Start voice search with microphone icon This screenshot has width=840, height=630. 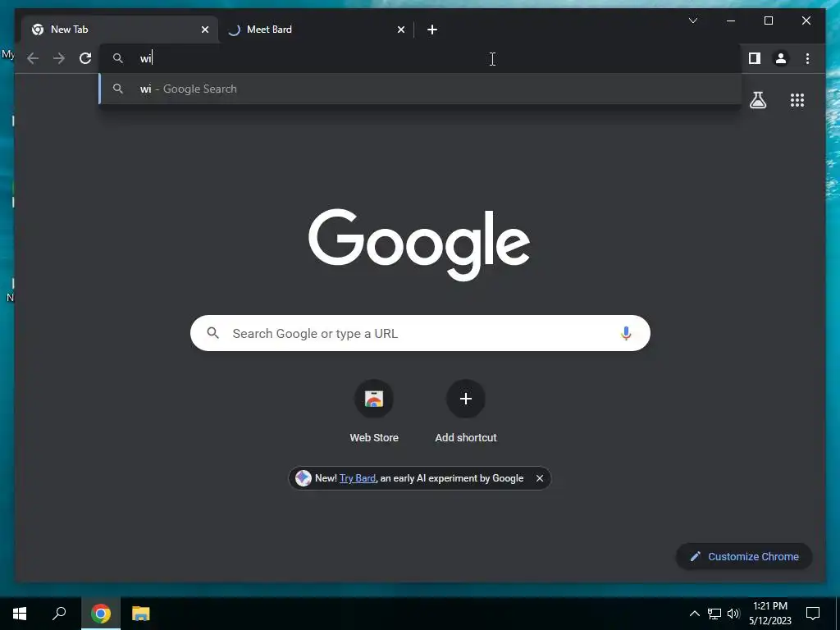(x=626, y=333)
